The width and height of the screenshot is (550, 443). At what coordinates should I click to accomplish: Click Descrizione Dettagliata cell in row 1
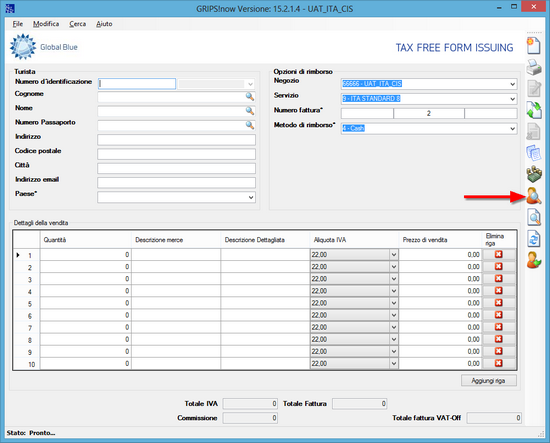tap(265, 255)
